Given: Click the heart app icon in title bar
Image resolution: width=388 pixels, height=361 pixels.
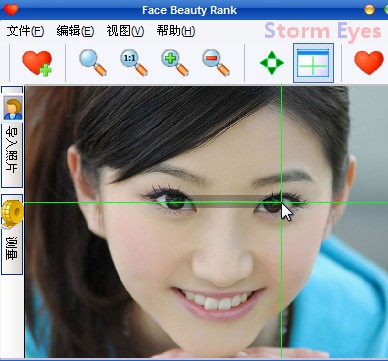Looking at the screenshot, I should [11, 10].
